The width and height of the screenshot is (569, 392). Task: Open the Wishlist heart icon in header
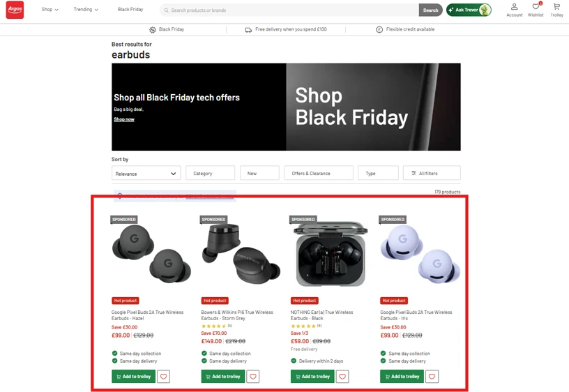click(536, 10)
